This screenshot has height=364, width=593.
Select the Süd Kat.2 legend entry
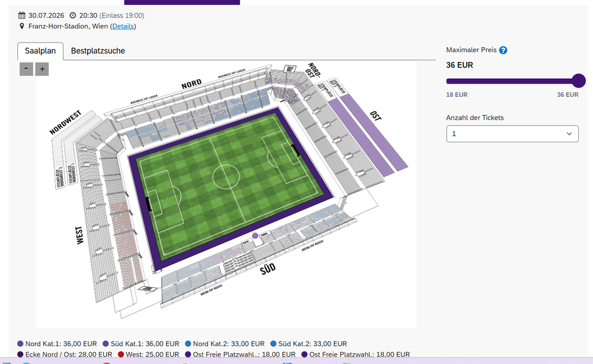tap(308, 344)
